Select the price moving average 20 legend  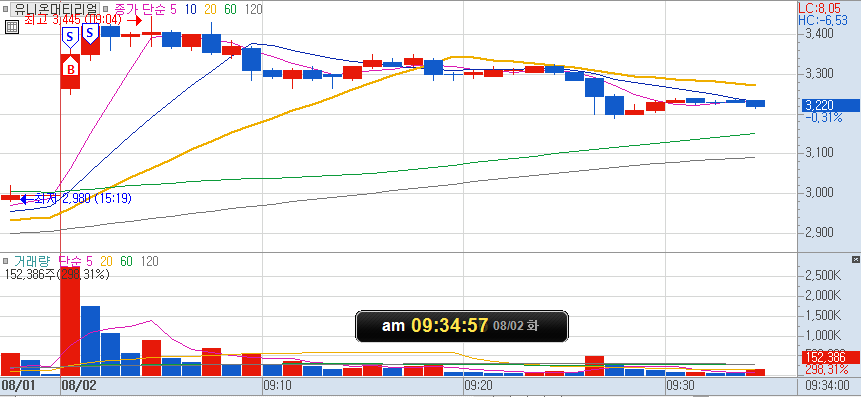211,9
